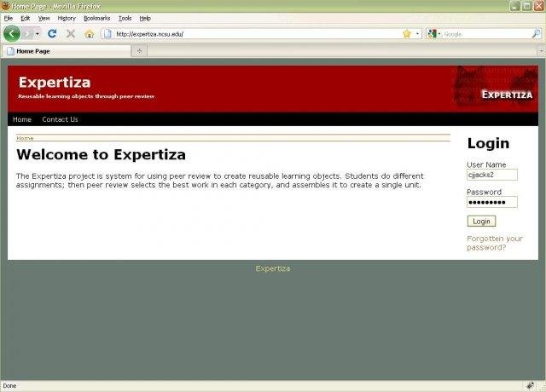Click the Login button
The height and width of the screenshot is (392, 546).
pos(481,222)
